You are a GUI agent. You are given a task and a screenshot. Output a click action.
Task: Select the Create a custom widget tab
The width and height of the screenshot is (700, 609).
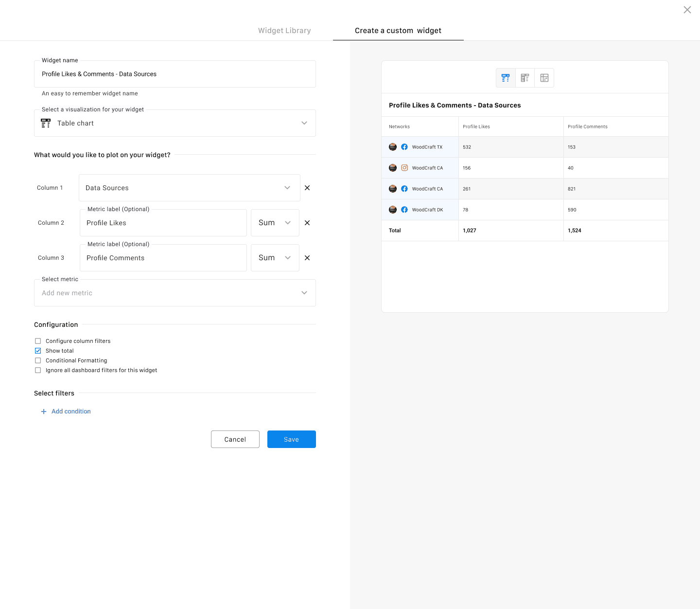coord(398,31)
